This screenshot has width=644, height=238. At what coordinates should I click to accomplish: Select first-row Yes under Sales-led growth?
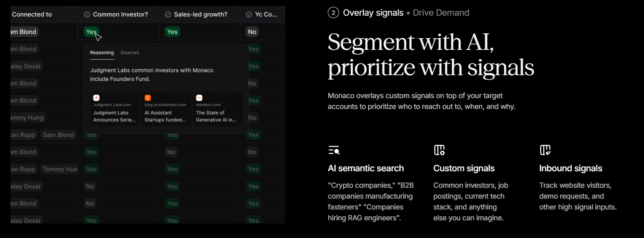coord(172,32)
